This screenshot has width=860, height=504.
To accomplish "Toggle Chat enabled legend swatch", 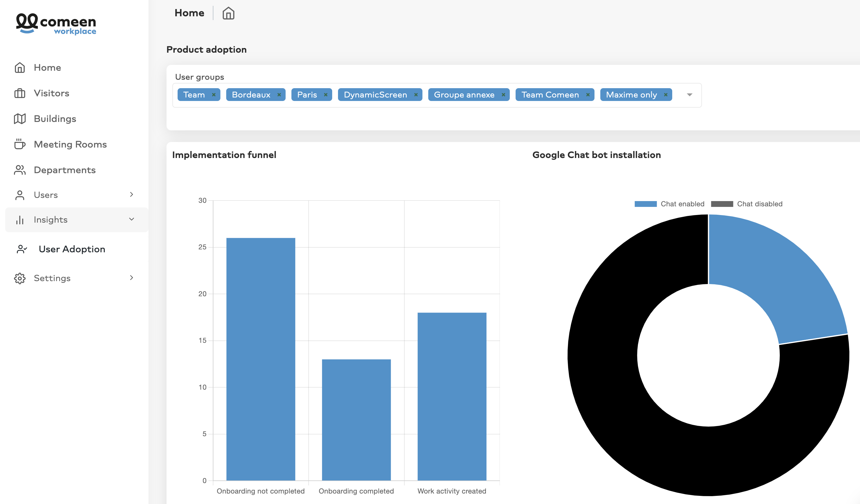I will pos(646,204).
